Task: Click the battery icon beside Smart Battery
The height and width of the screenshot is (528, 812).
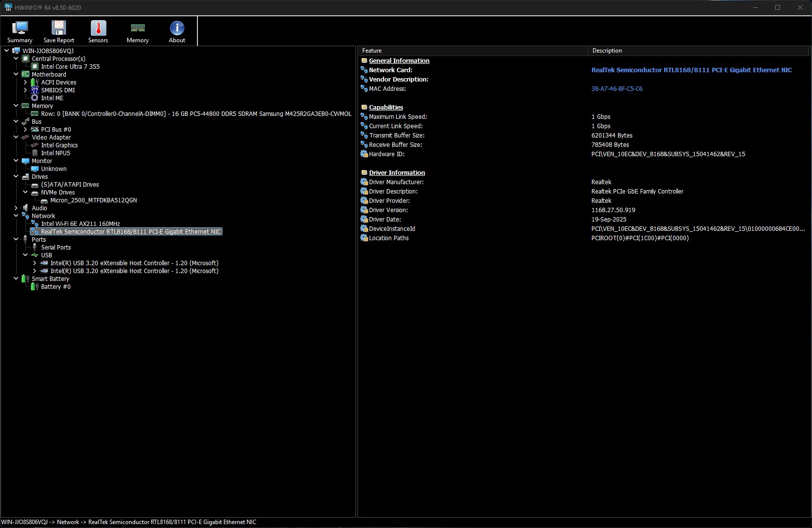Action: click(26, 279)
